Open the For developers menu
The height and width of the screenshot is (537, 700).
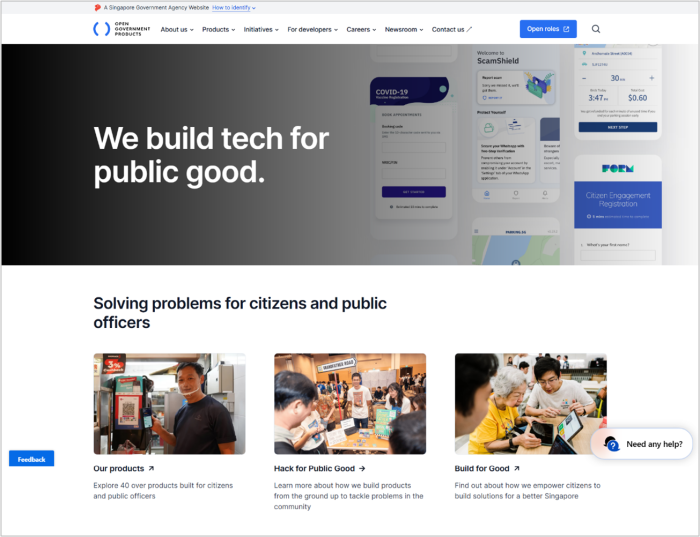tap(312, 29)
